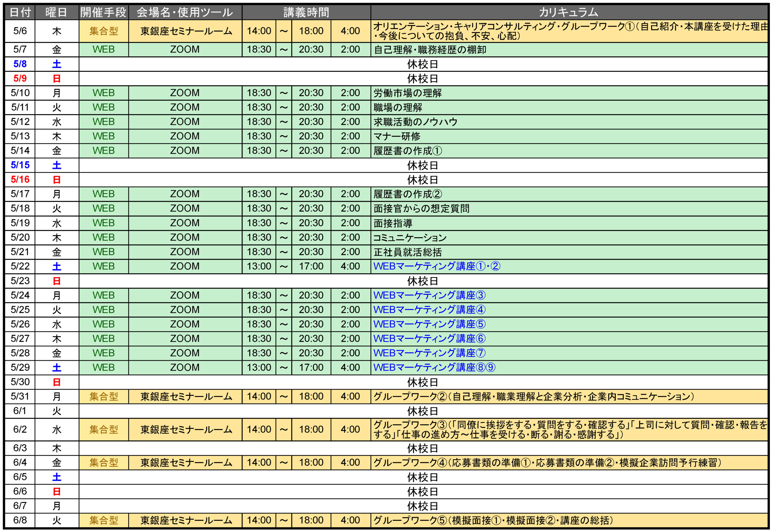Image resolution: width=775 pixels, height=532 pixels.
Task: Click 4:00 duration in 6/4 row
Action: click(x=351, y=463)
